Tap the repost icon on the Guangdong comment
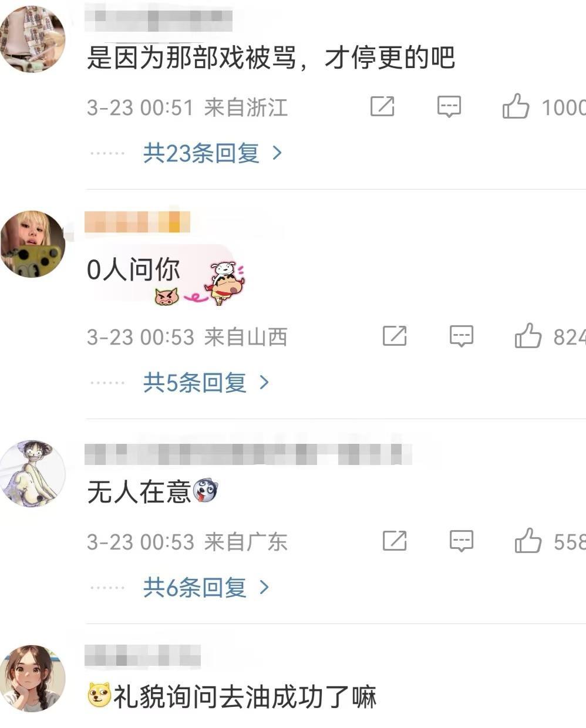 (395, 541)
